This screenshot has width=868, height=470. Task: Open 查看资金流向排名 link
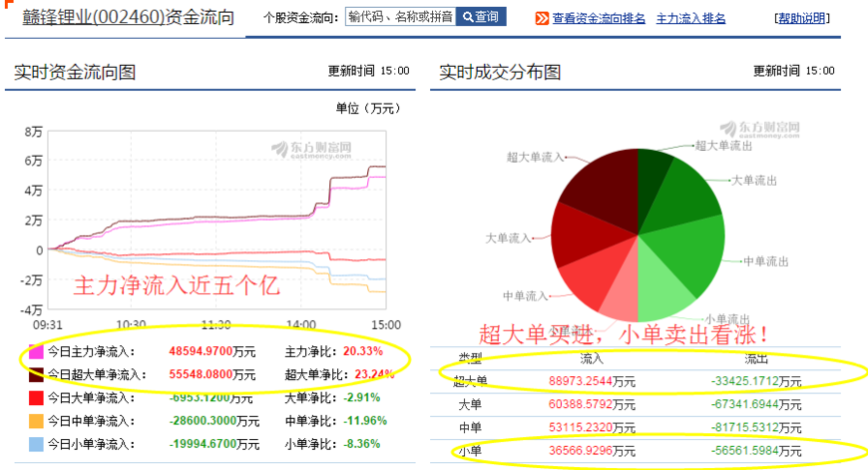pyautogui.click(x=599, y=18)
